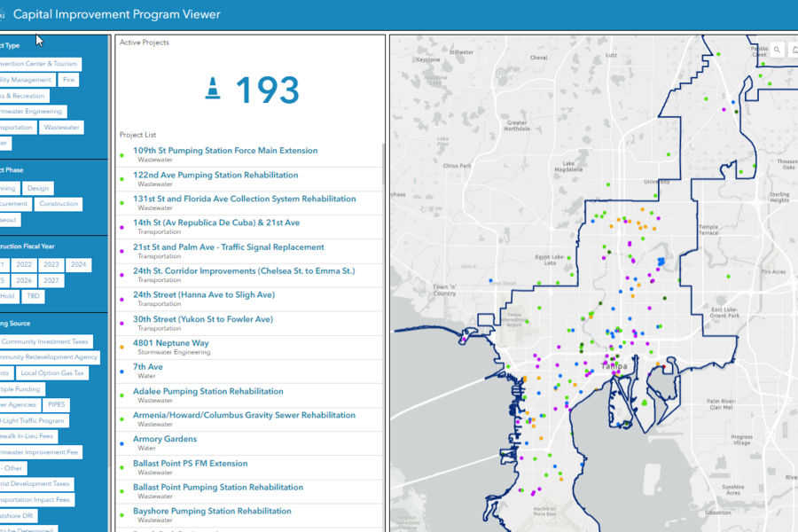Screen dimensions: 798x532
Task: Filter by fiscal year 2024
Action: point(79,264)
